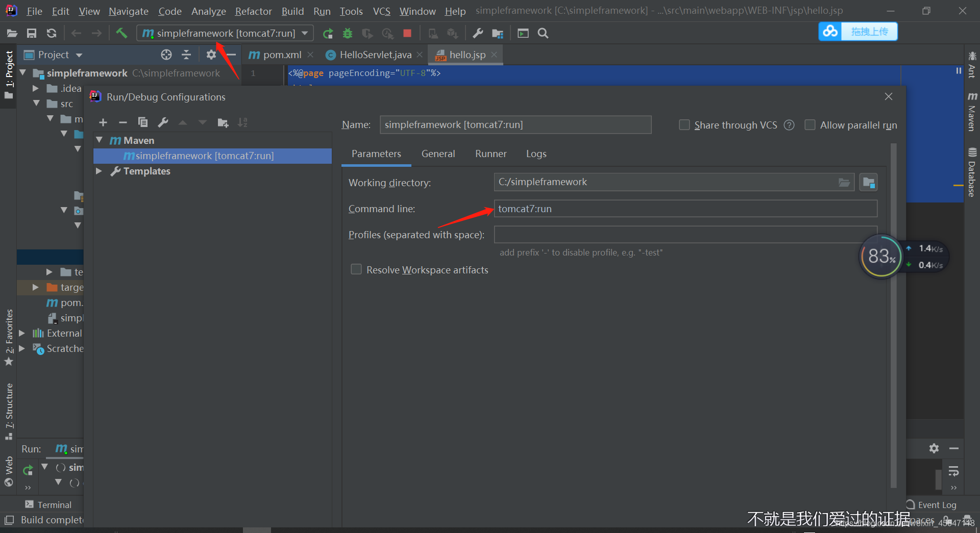Open the Maven side panel
The height and width of the screenshot is (533, 980).
[x=972, y=111]
